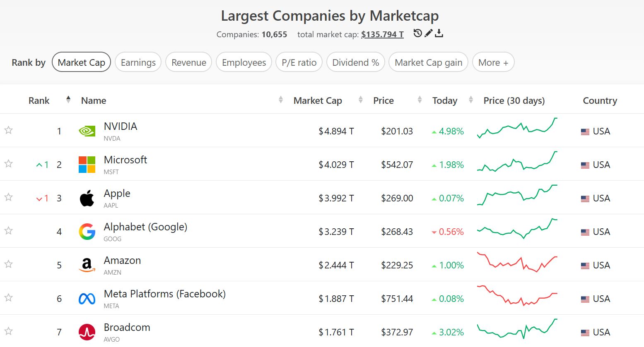
Task: Click the Microsoft logo icon
Action: (x=87, y=165)
